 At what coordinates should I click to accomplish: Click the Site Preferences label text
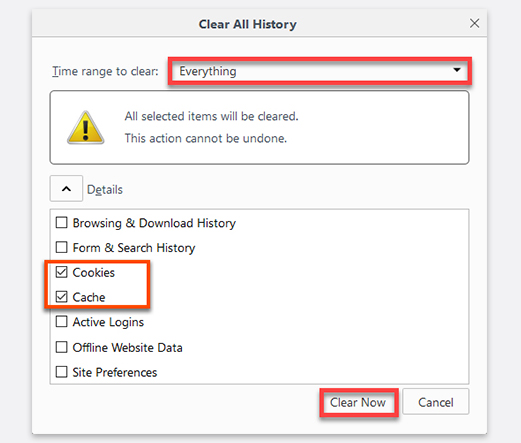[115, 372]
